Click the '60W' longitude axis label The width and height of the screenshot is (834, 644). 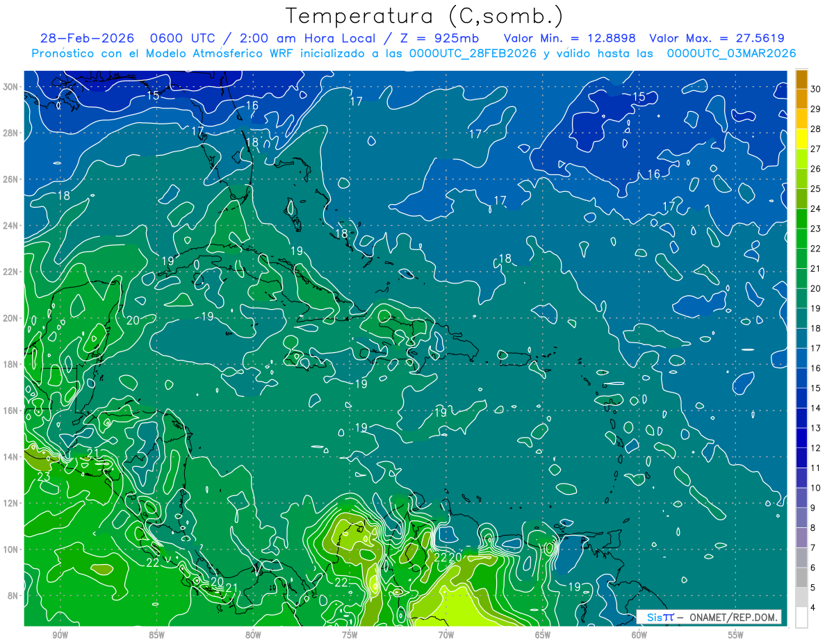point(639,636)
